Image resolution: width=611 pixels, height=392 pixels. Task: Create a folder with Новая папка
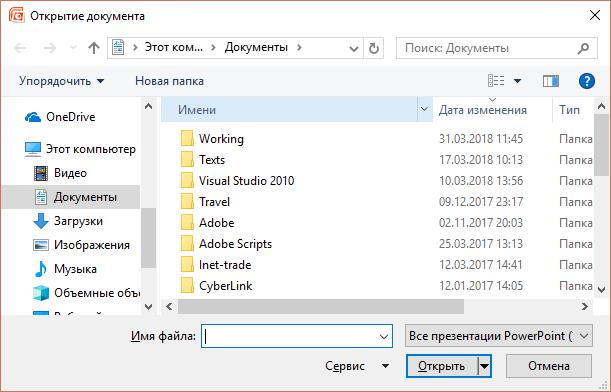[x=170, y=81]
